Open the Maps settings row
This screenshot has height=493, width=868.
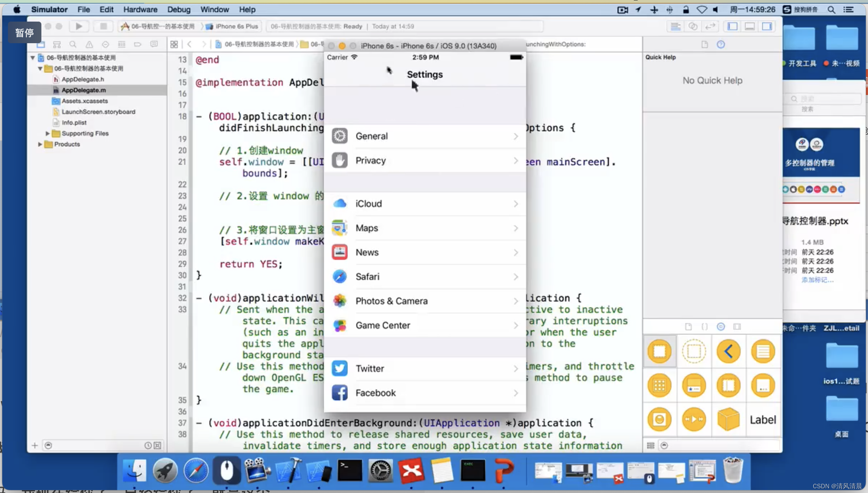tap(425, 228)
